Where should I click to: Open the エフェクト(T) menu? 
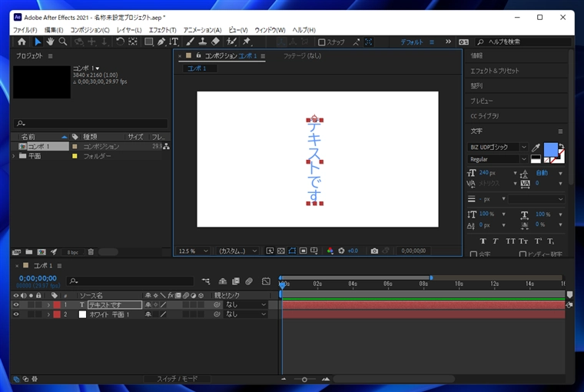[x=162, y=30]
